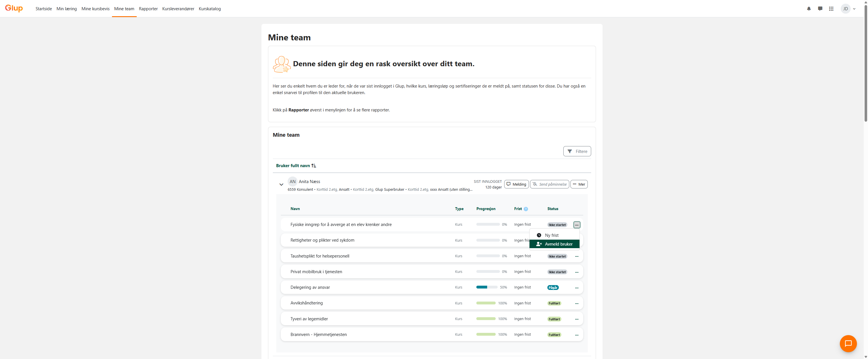This screenshot has height=359, width=868.
Task: Open the Mer menu for Anita Næss
Action: tap(579, 184)
